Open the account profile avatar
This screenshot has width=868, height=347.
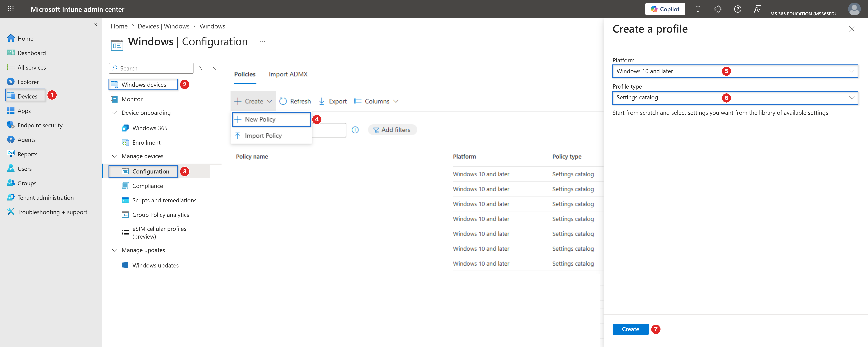[x=854, y=9]
